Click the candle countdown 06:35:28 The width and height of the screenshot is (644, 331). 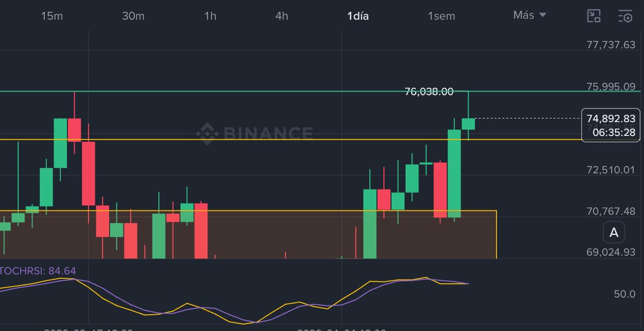(614, 132)
